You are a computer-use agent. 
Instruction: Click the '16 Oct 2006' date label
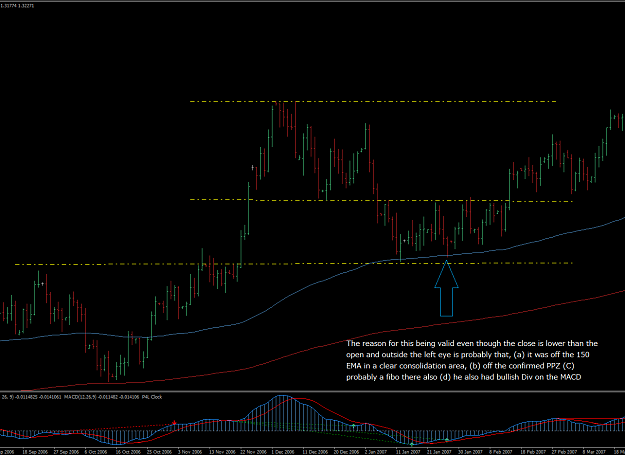128,452
